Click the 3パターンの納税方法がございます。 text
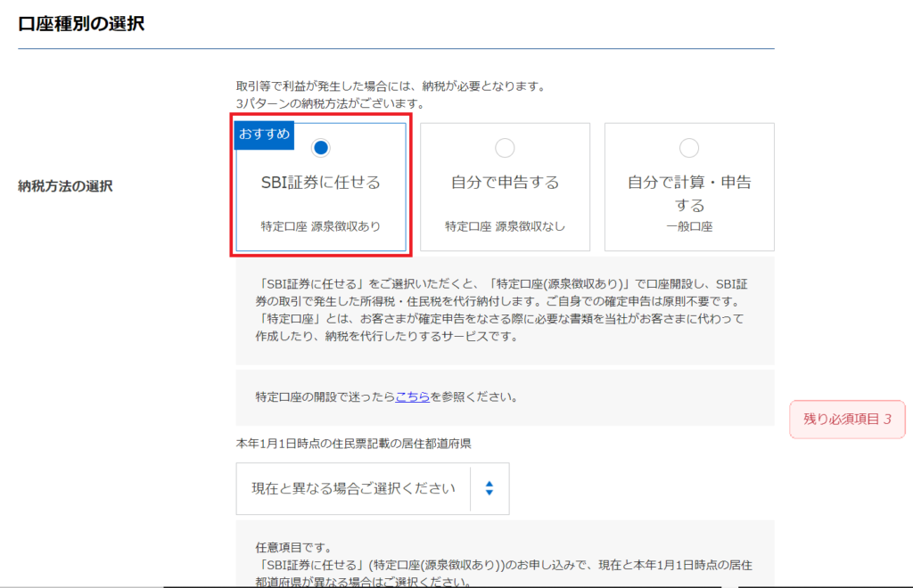The height and width of the screenshot is (588, 913). 331,103
